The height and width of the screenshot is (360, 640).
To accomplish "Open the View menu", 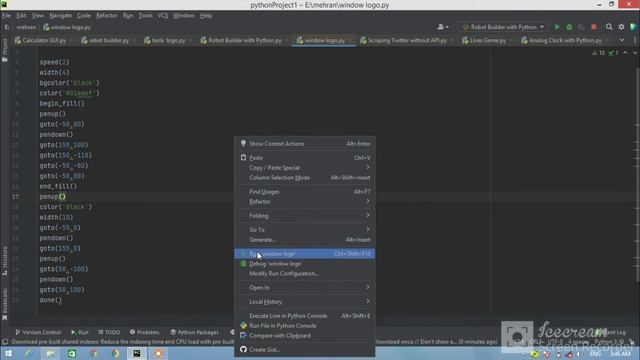I will point(38,16).
